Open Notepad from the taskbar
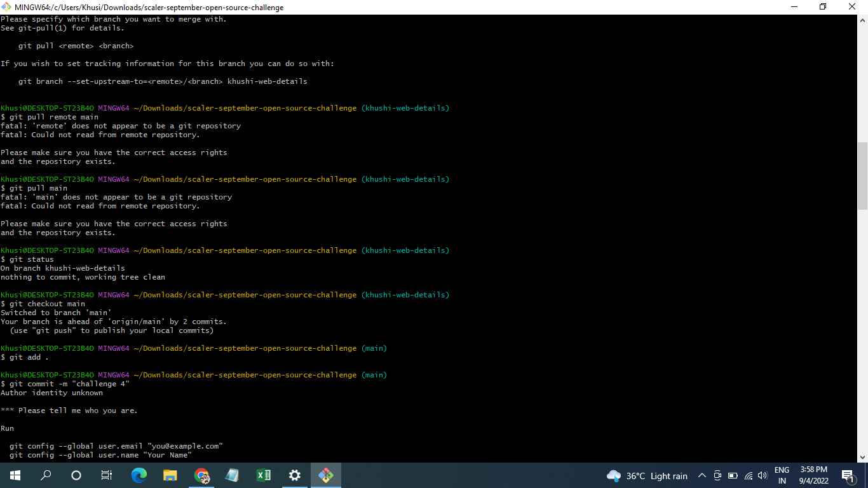The height and width of the screenshot is (488, 868). [x=232, y=475]
